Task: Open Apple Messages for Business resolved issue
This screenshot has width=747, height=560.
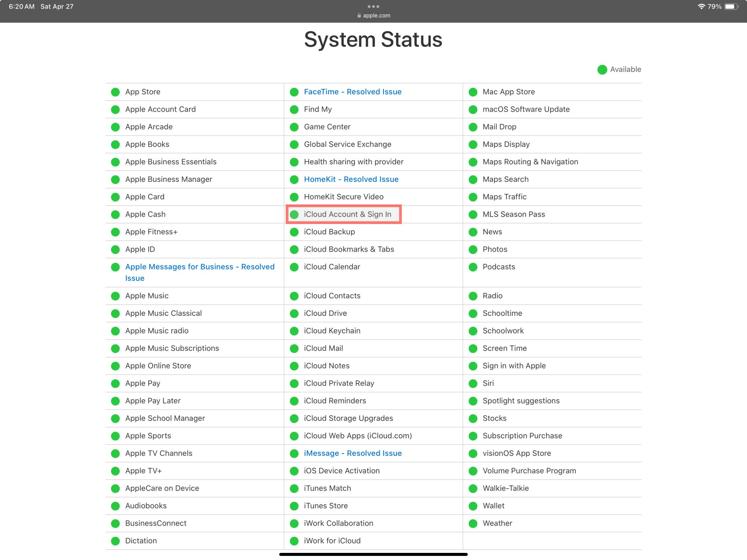Action: coord(200,273)
